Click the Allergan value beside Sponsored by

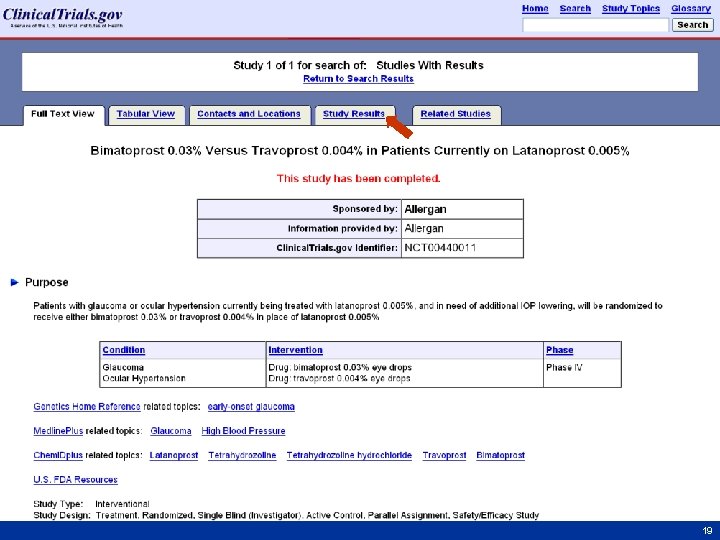point(425,209)
